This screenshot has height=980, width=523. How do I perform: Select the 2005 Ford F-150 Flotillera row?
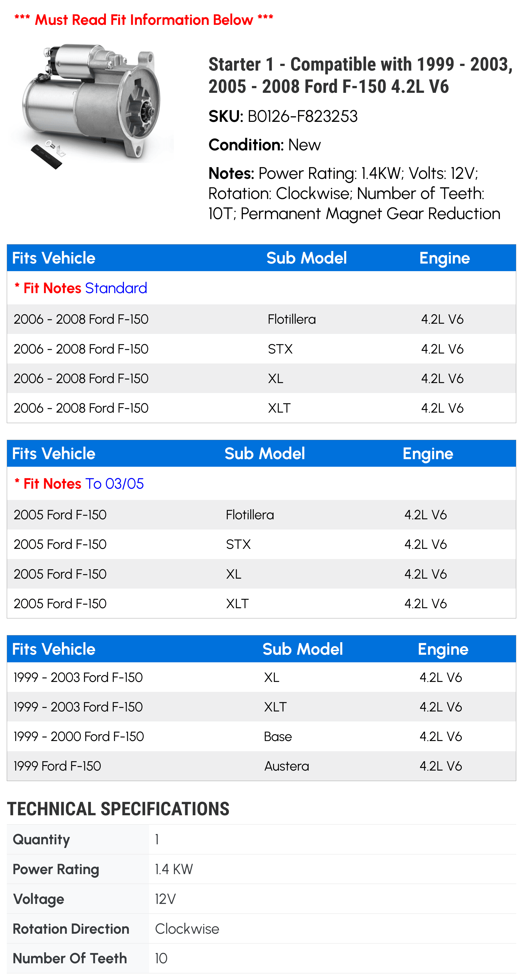[261, 515]
